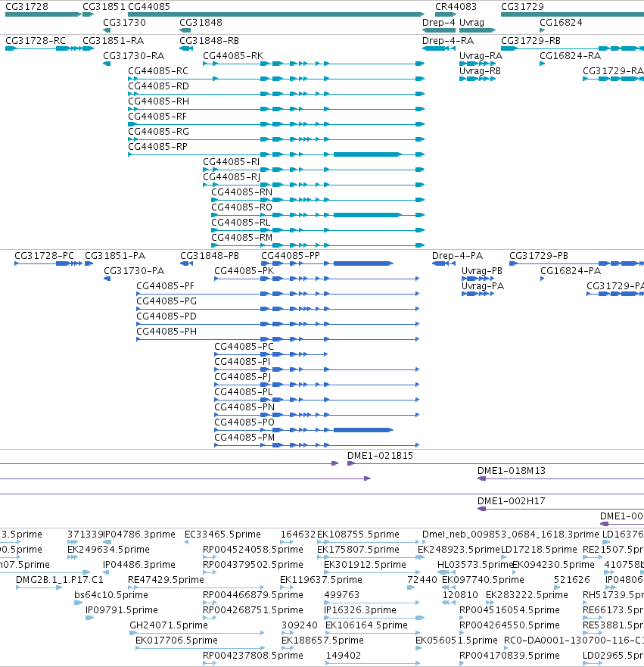Click the CG31730 gene label
Viewport: 644px width, 667px height.
tap(125, 22)
